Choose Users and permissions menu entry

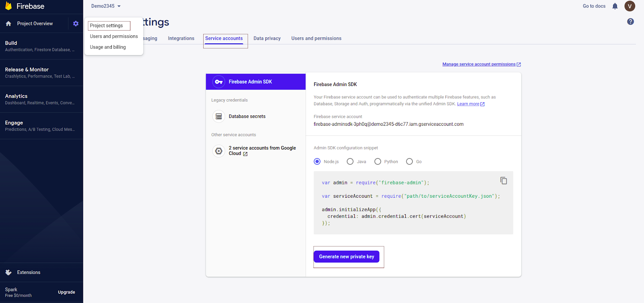[x=114, y=37]
